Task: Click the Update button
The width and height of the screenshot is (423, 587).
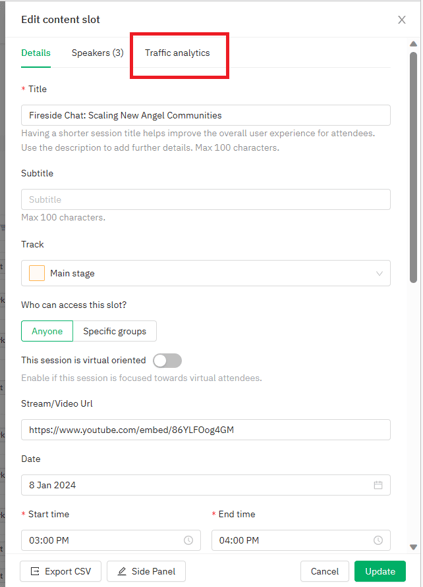Action: [380, 571]
